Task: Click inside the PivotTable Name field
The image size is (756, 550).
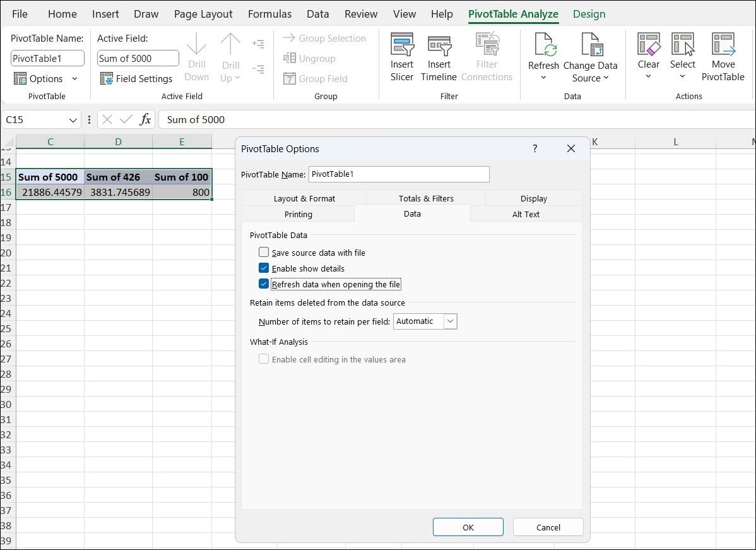Action: 399,174
